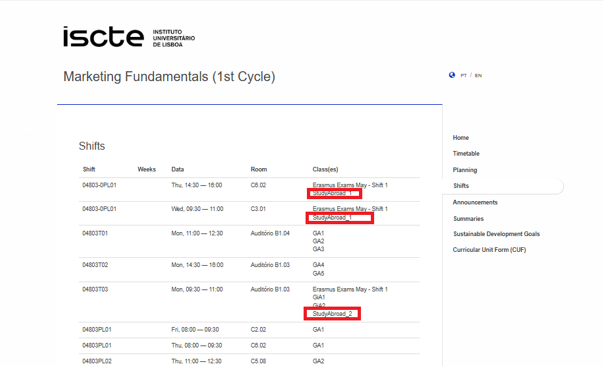Click room C2.02 cell
Viewport: 603px width, 366px height.
(x=258, y=329)
